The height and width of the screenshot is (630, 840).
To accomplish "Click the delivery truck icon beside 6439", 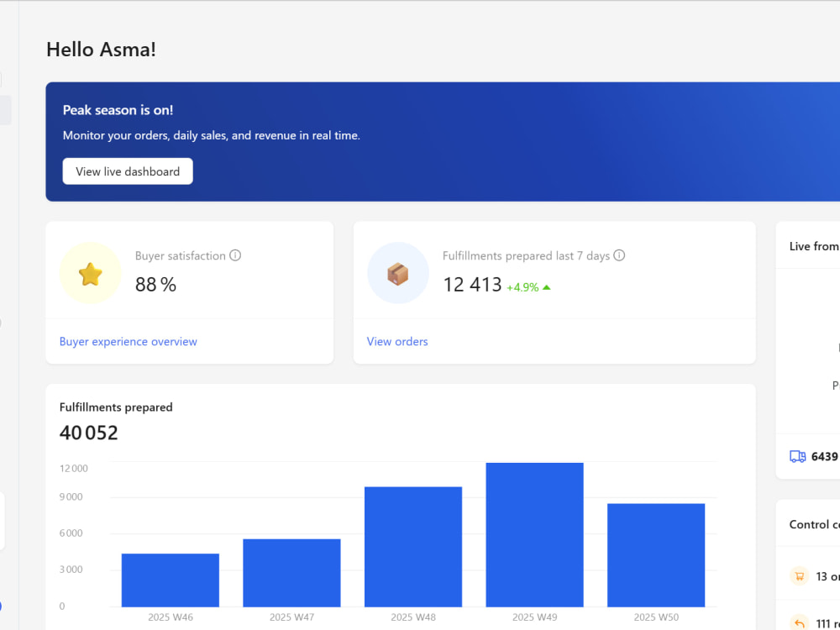I will coord(798,456).
